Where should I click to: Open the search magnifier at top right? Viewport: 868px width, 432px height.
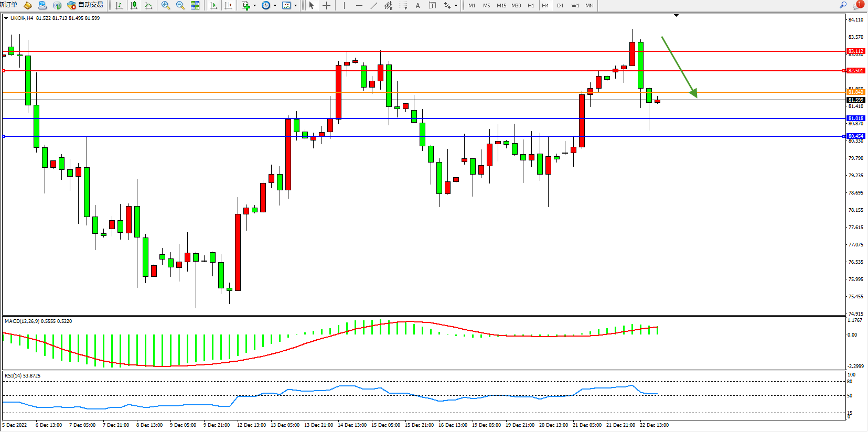coord(843,5)
